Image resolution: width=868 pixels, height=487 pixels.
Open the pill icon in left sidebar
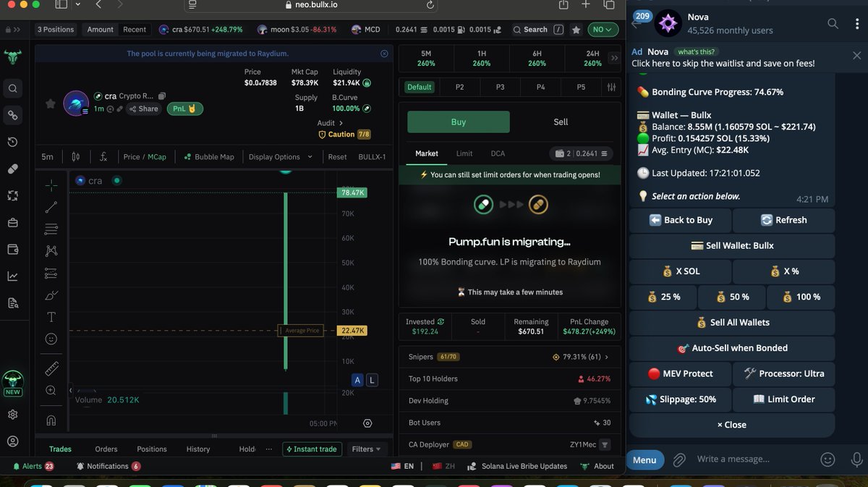tap(13, 169)
